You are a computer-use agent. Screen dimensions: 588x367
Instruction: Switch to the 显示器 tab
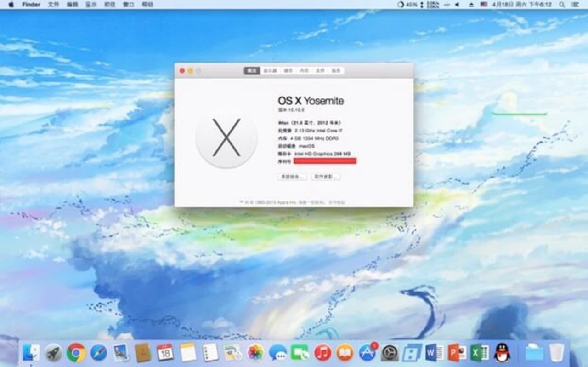(270, 70)
